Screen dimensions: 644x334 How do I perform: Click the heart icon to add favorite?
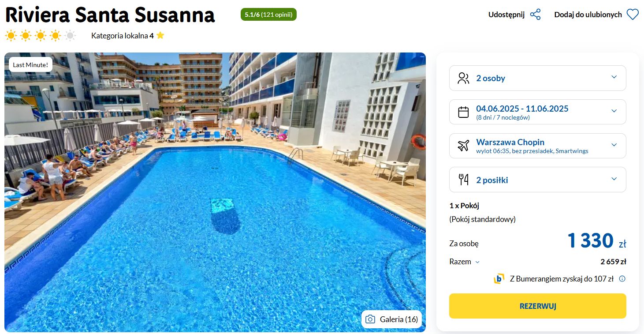click(x=633, y=15)
